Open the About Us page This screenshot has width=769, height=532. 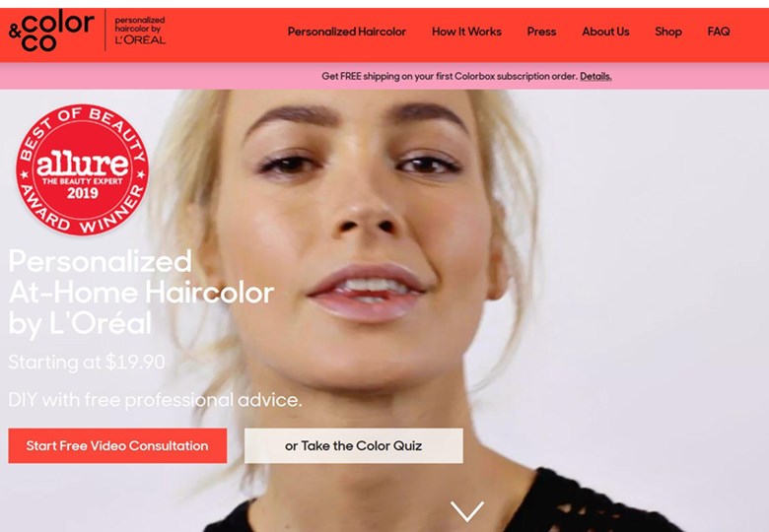point(605,32)
